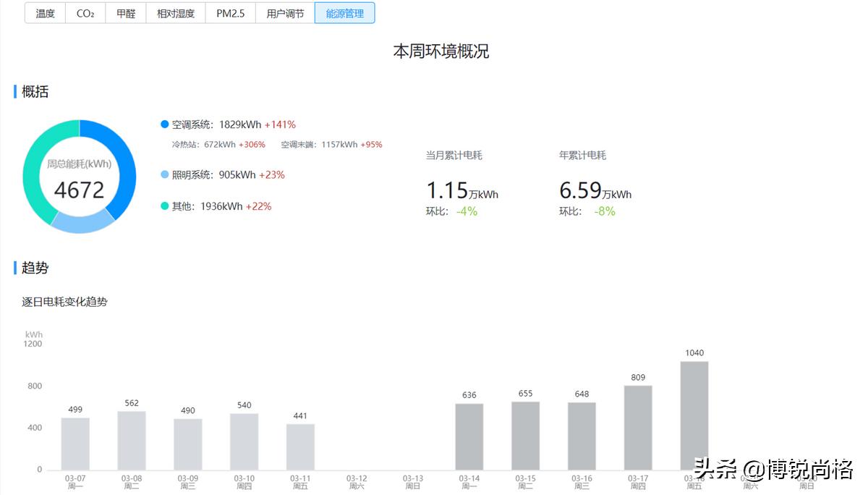The width and height of the screenshot is (868, 495).
Task: Switch to the PM2.5 tab
Action: coord(230,12)
